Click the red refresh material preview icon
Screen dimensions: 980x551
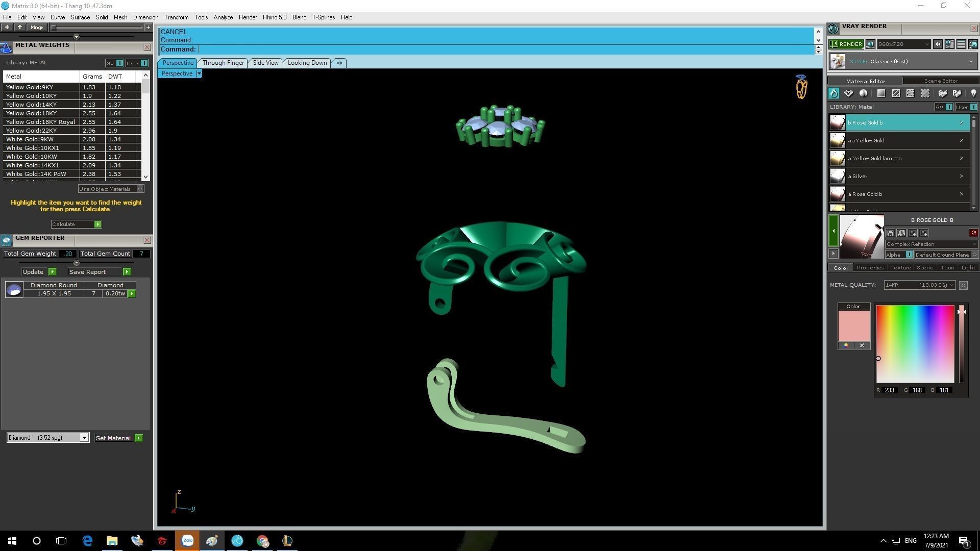click(x=973, y=233)
